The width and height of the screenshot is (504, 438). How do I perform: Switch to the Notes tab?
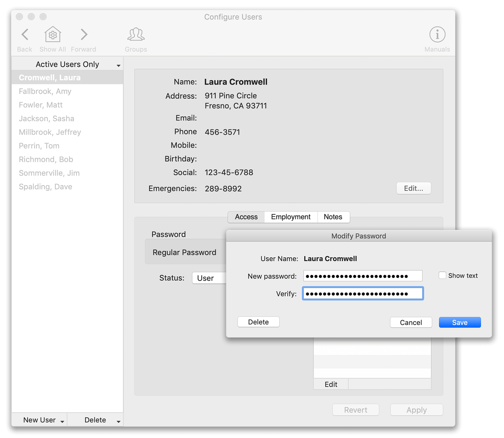333,217
